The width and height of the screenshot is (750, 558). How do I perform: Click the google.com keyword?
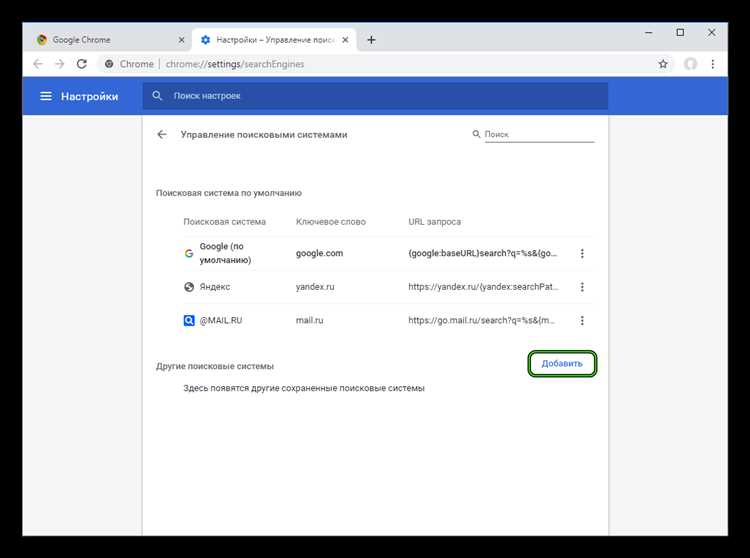click(319, 253)
